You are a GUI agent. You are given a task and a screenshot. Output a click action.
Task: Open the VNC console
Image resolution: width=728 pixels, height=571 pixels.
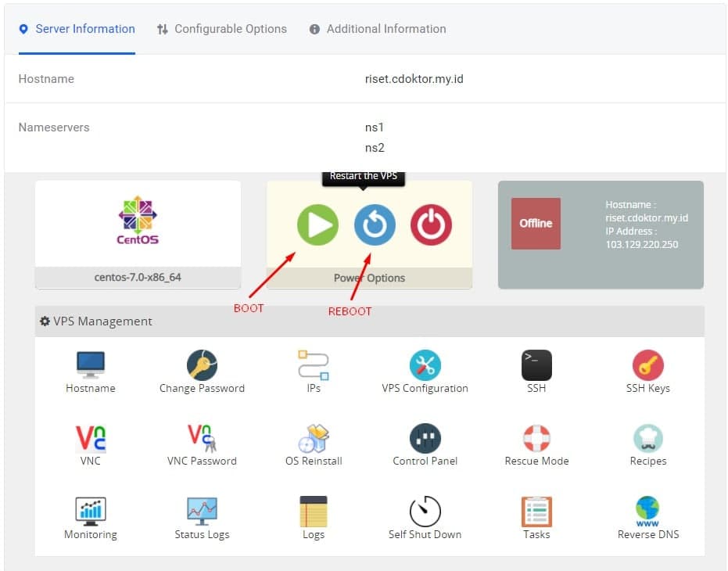(x=91, y=439)
